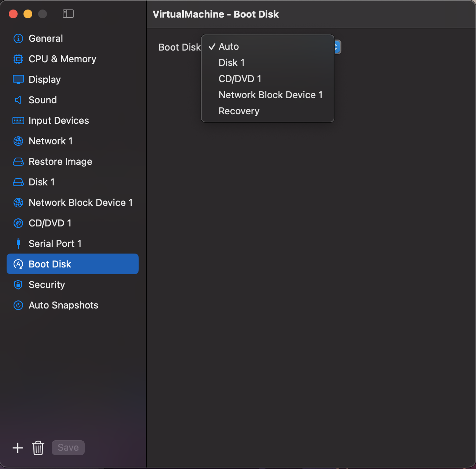This screenshot has height=469, width=476.
Task: Click the Sound speaker icon
Action: [18, 100]
